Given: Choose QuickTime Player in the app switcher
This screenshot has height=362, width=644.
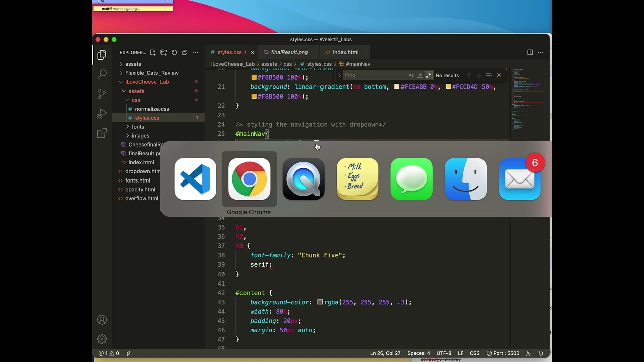Looking at the screenshot, I should 303,179.
